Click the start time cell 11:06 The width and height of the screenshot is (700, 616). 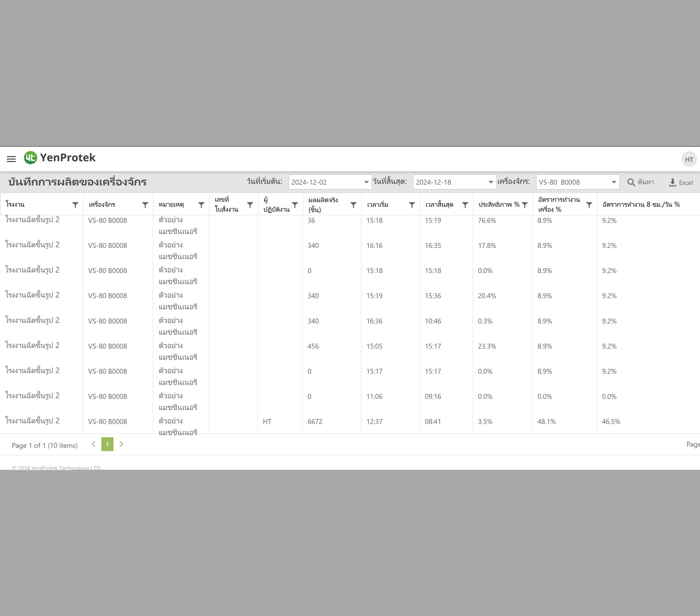(374, 397)
